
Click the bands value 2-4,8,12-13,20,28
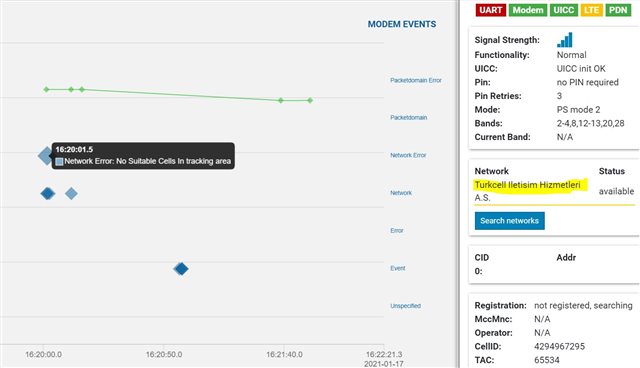click(591, 123)
